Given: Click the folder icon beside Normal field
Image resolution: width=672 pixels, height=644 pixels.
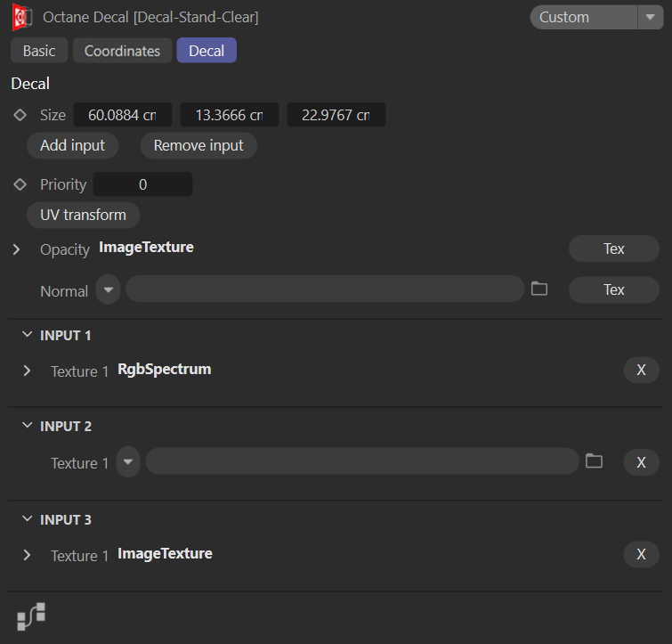Looking at the screenshot, I should 538,289.
